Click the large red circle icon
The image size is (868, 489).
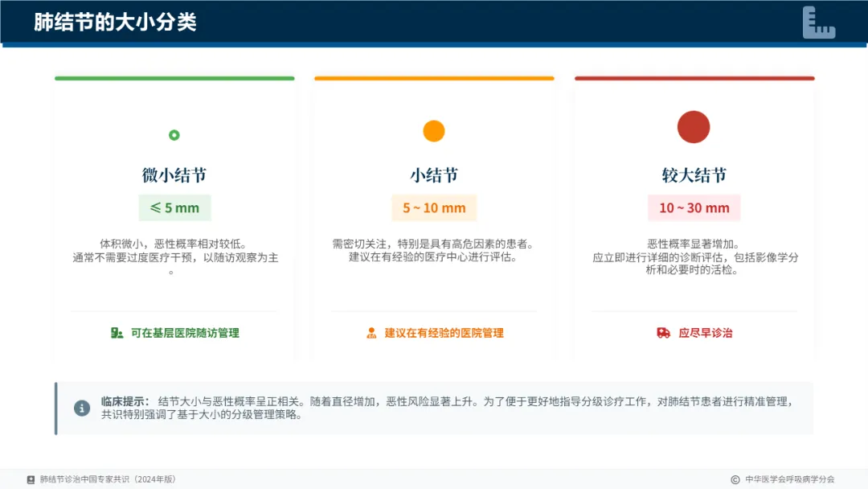click(x=694, y=127)
